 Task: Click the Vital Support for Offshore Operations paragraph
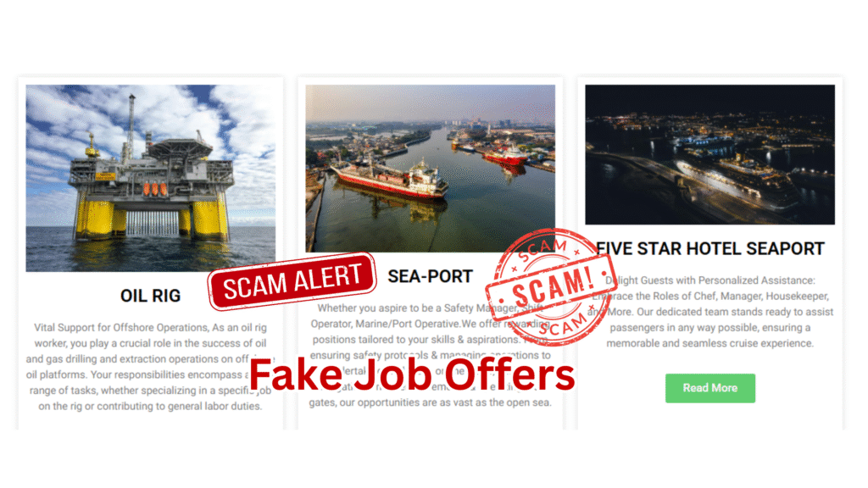coord(151,367)
